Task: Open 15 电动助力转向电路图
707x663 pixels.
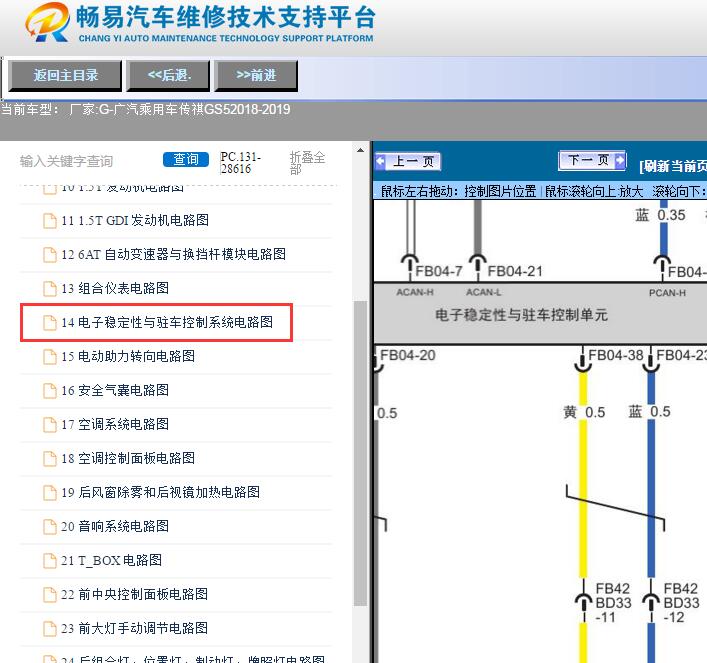Action: tap(128, 356)
